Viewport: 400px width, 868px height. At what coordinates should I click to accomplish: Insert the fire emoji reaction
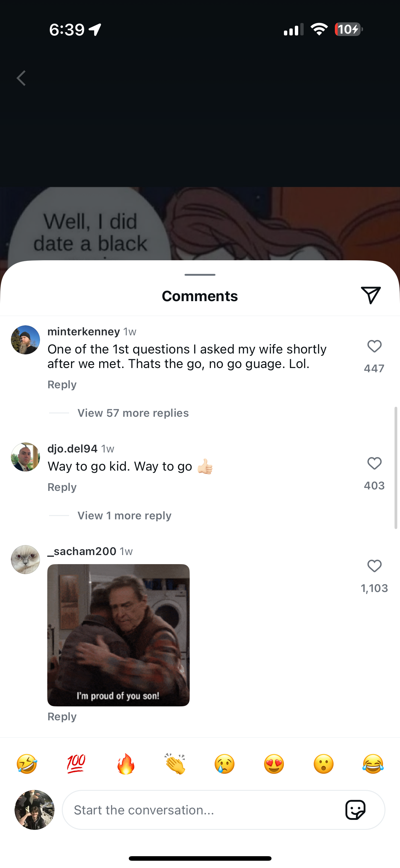click(x=126, y=764)
